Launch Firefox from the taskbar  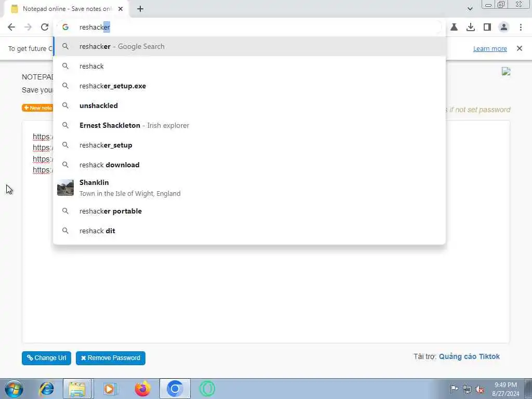point(142,389)
